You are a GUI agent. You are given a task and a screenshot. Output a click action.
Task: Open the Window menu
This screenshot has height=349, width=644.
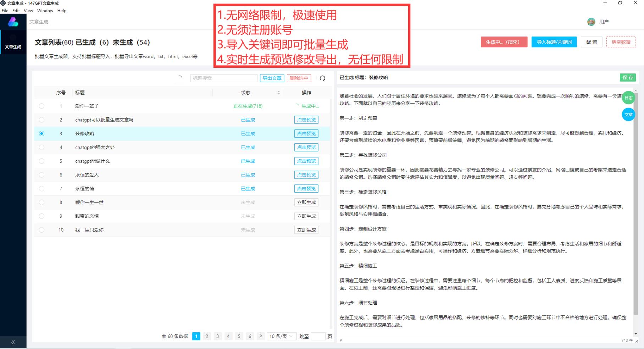pos(45,10)
